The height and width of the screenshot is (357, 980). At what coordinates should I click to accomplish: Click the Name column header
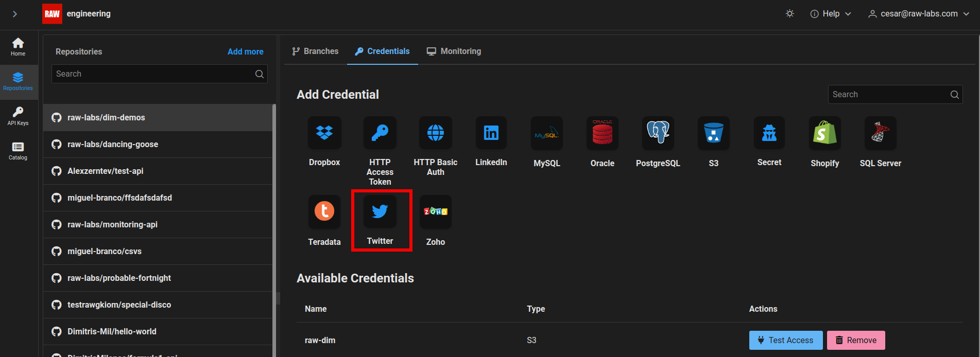click(x=316, y=309)
